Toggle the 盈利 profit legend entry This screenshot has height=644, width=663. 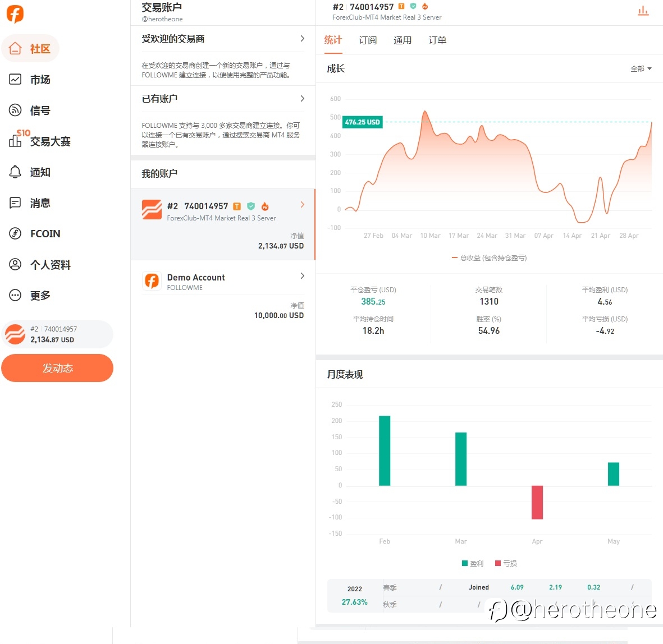pos(473,563)
